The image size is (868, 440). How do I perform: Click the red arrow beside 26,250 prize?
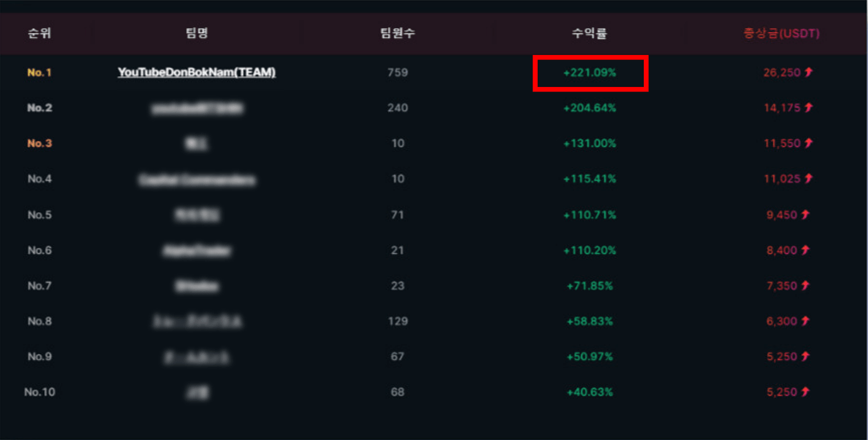pyautogui.click(x=808, y=72)
